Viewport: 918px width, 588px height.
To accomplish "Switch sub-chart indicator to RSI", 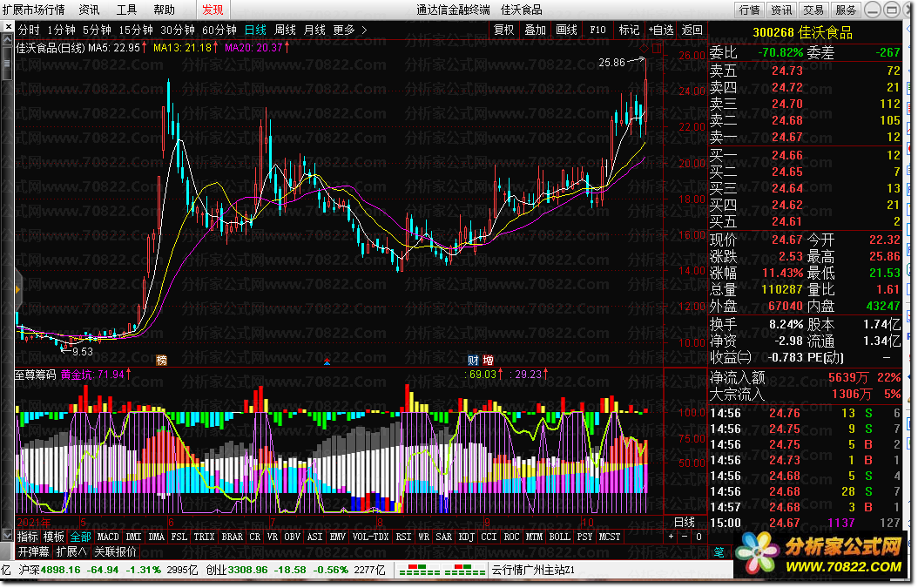I will [x=403, y=537].
